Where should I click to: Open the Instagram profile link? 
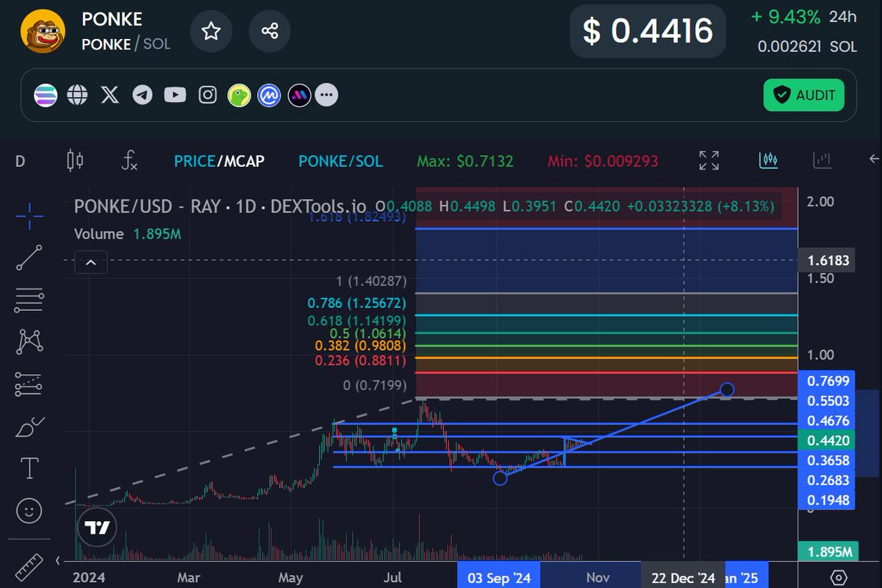(208, 95)
